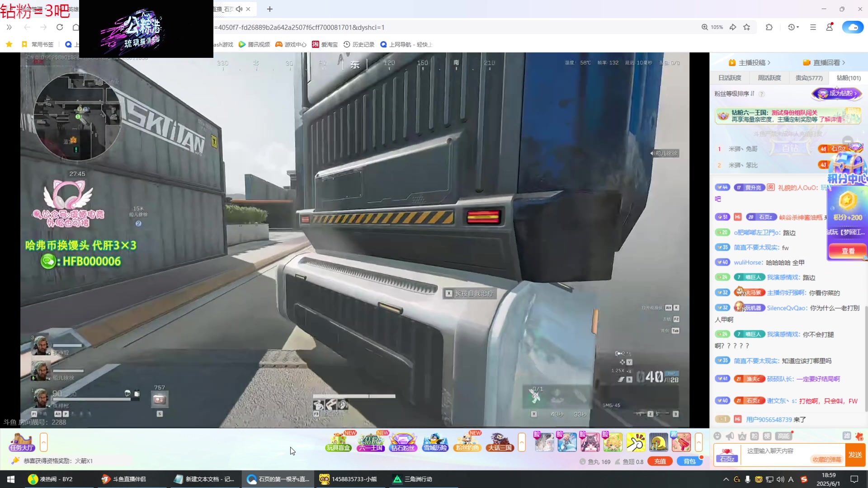Image resolution: width=868 pixels, height=488 pixels.
Task: Open 爱淘宝 bookmark
Action: click(325, 44)
